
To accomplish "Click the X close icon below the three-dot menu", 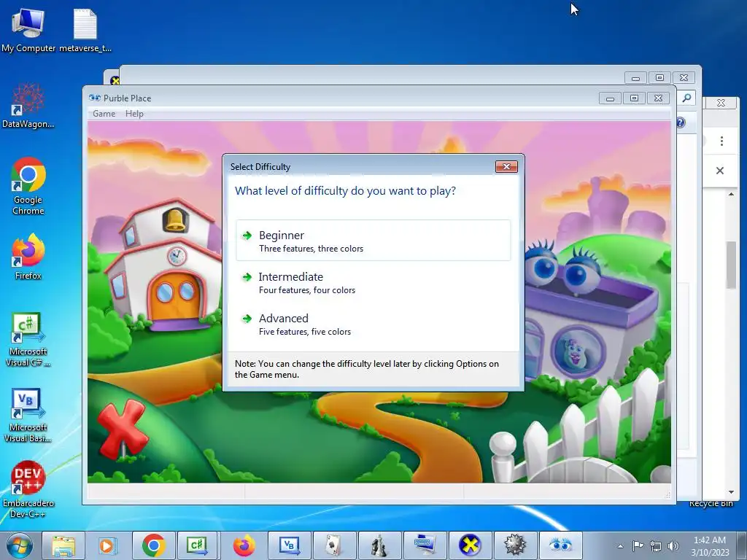I will pos(720,171).
